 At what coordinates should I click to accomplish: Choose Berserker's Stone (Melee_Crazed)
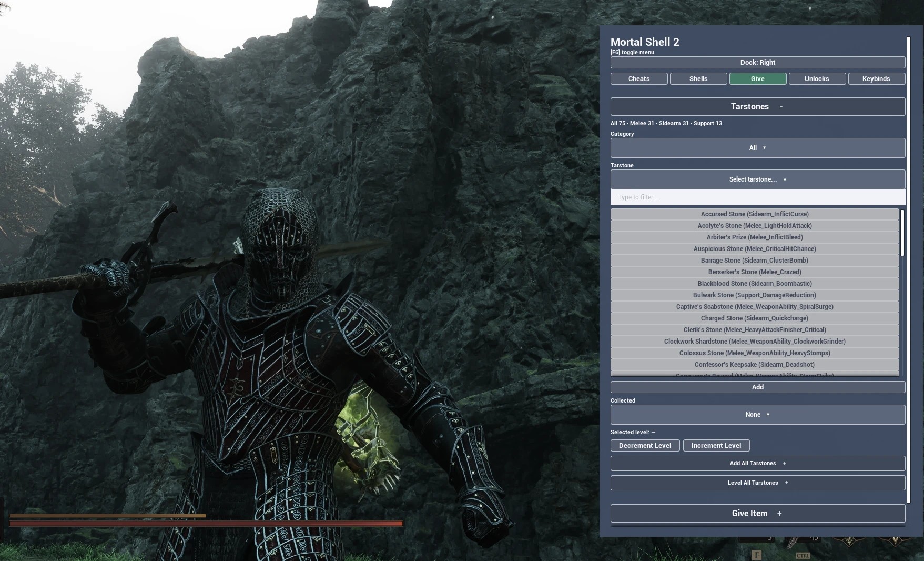[755, 272]
